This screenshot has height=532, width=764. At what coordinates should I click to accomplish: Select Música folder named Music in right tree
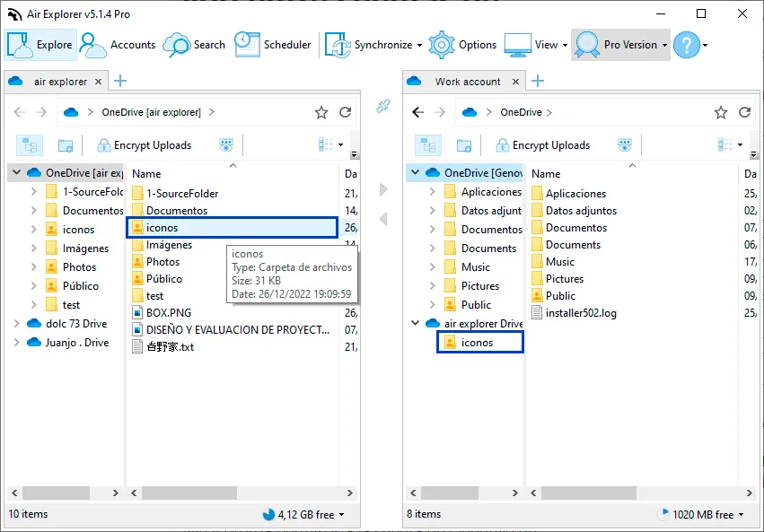click(x=475, y=266)
